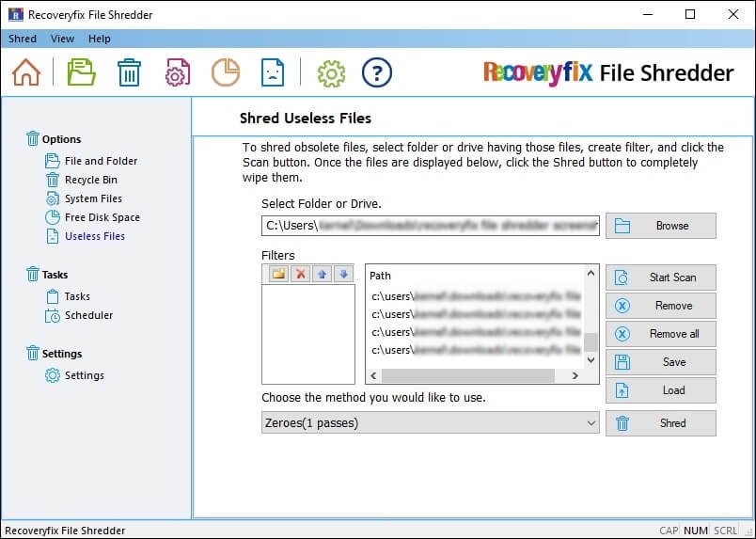Select Free Disk Space in the sidebar

[102, 217]
